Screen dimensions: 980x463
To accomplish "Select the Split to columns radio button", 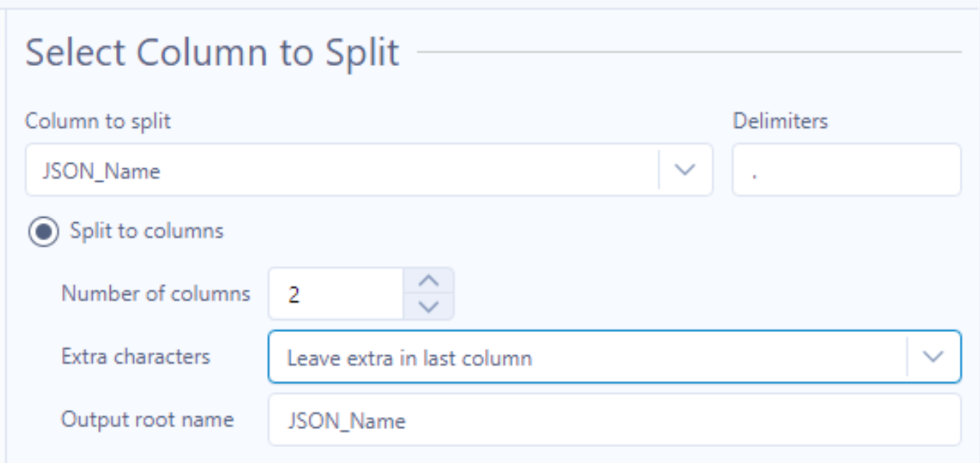I will point(43,232).
